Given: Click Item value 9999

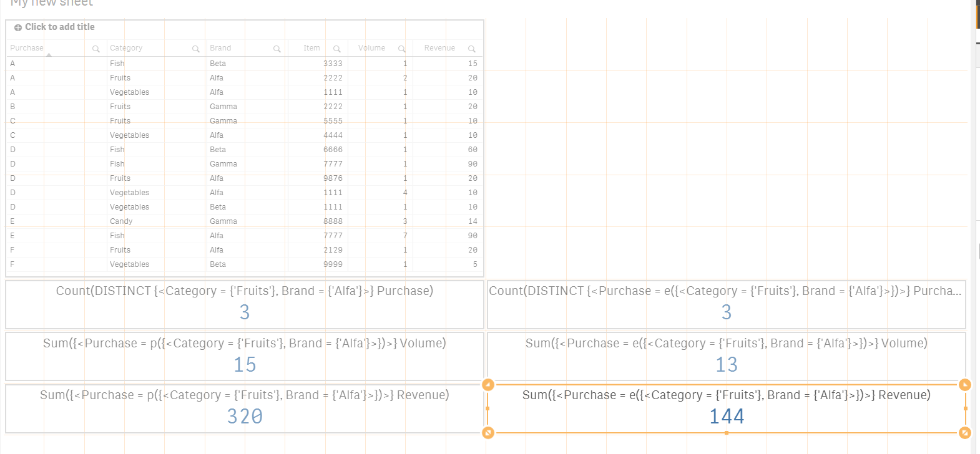Looking at the screenshot, I should 333,264.
